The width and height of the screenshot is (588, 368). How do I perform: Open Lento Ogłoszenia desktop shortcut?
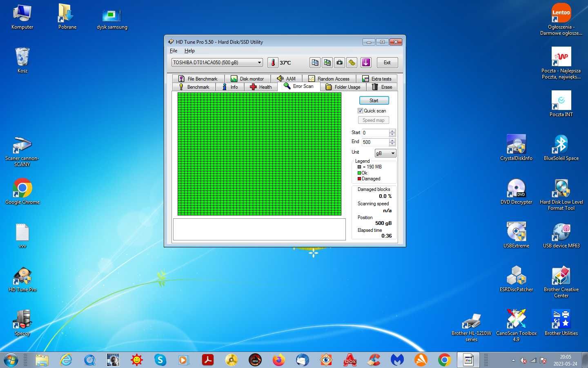click(561, 19)
